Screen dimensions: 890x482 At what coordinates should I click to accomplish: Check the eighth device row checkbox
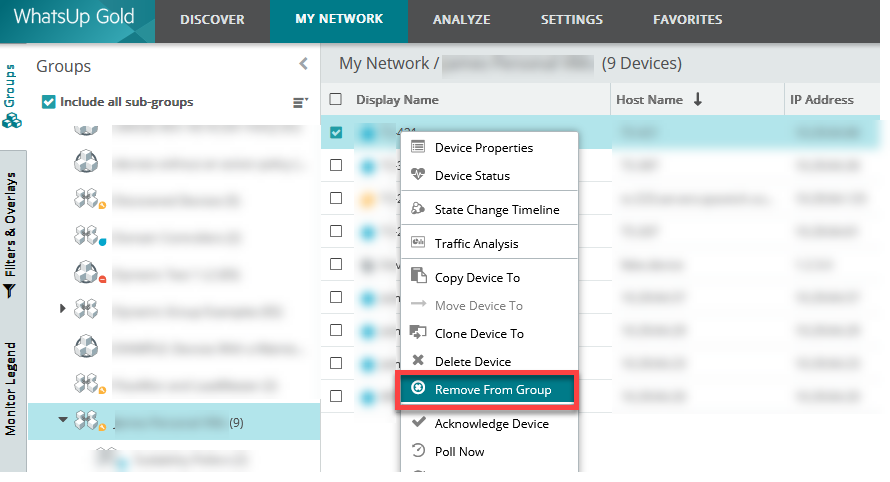click(x=336, y=363)
